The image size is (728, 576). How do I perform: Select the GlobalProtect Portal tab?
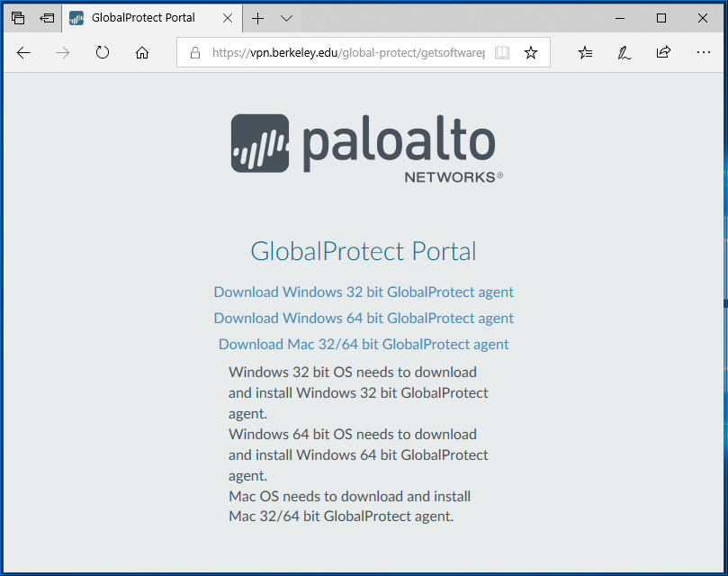(152, 18)
